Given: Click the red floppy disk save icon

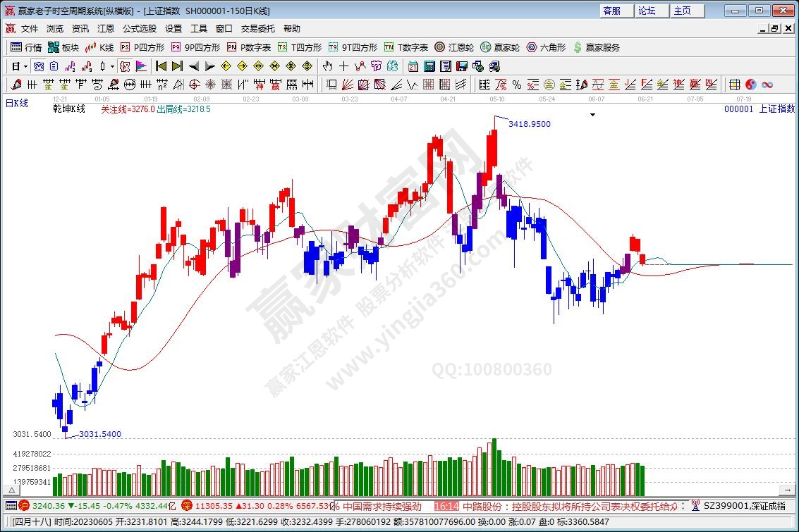Looking at the screenshot, I should (x=462, y=66).
